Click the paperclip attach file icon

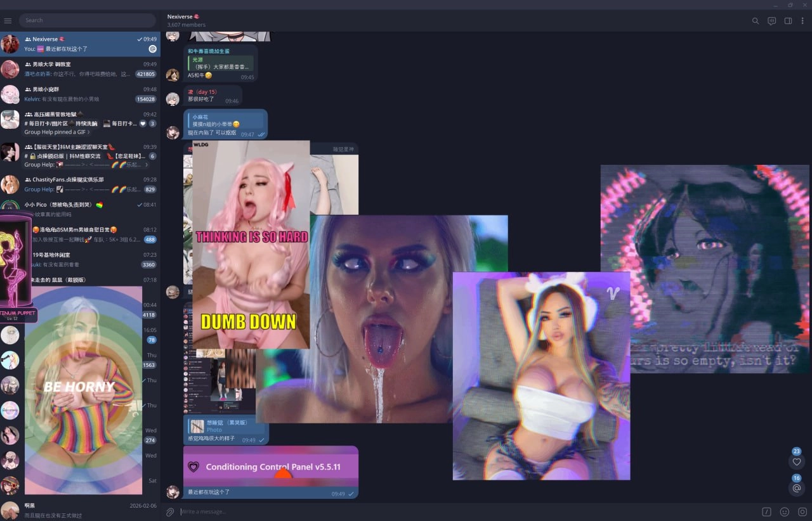(x=170, y=511)
